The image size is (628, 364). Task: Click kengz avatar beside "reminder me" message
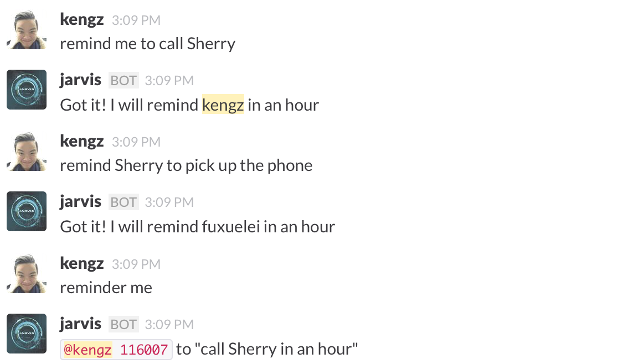(x=27, y=273)
